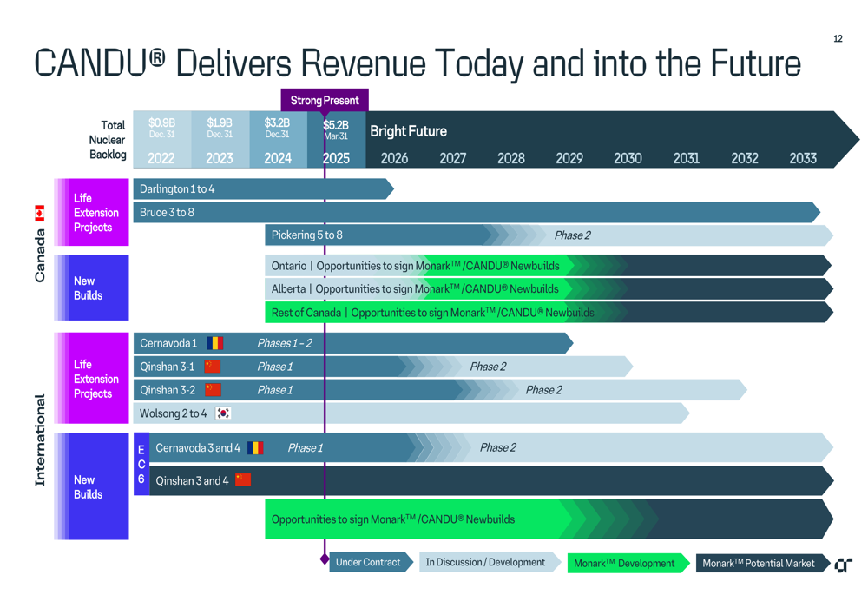The height and width of the screenshot is (595, 868).
Task: Click the Ontario newbuild opportunities bar
Action: click(548, 266)
